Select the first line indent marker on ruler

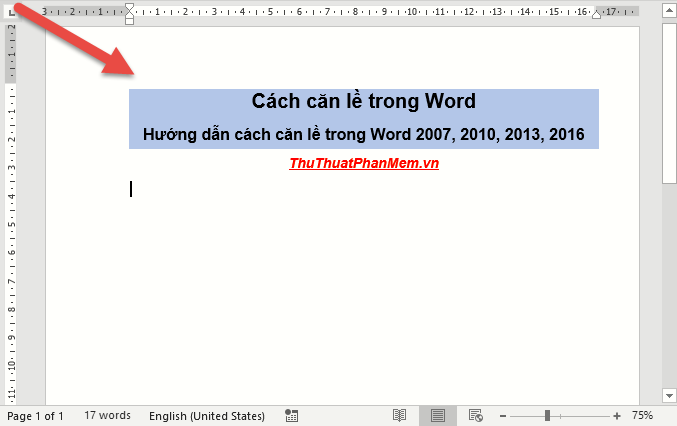coord(129,8)
